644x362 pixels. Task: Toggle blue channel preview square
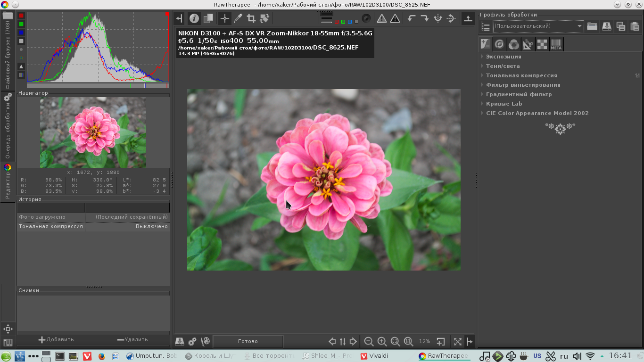[350, 21]
